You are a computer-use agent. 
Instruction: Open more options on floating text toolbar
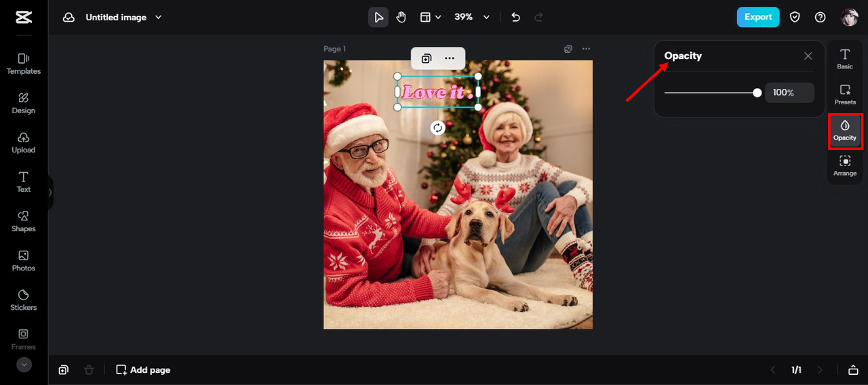pyautogui.click(x=450, y=58)
